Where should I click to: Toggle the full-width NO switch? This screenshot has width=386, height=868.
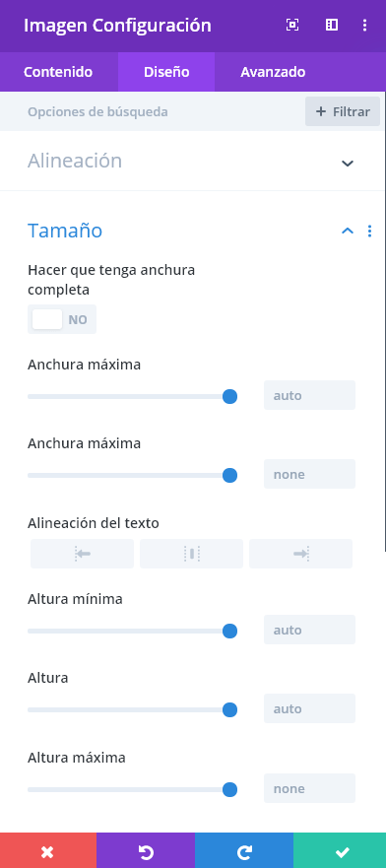point(62,319)
